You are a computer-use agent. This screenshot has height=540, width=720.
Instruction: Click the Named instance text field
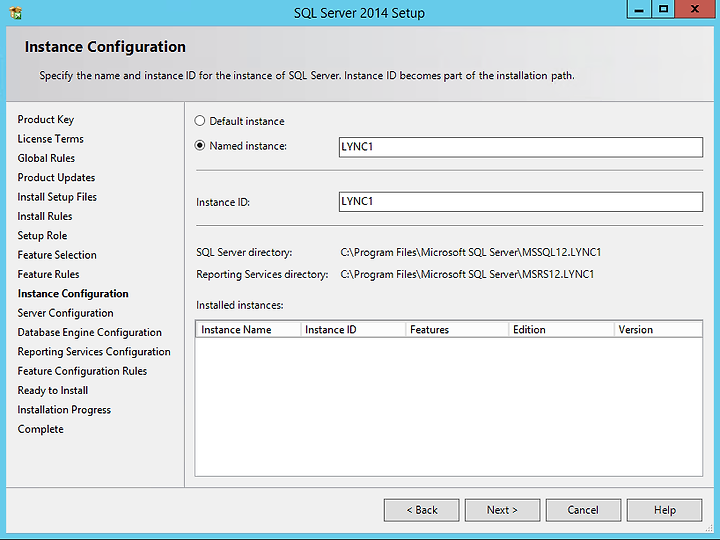521,147
